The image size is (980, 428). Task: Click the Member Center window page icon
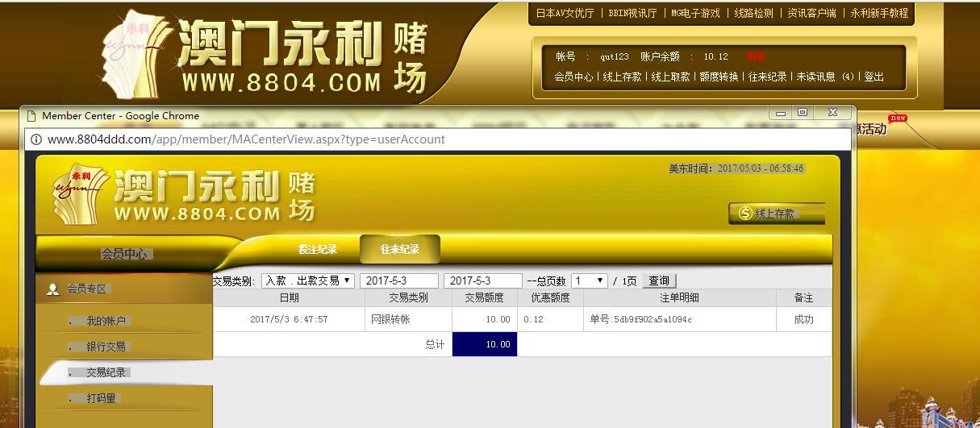(31, 116)
